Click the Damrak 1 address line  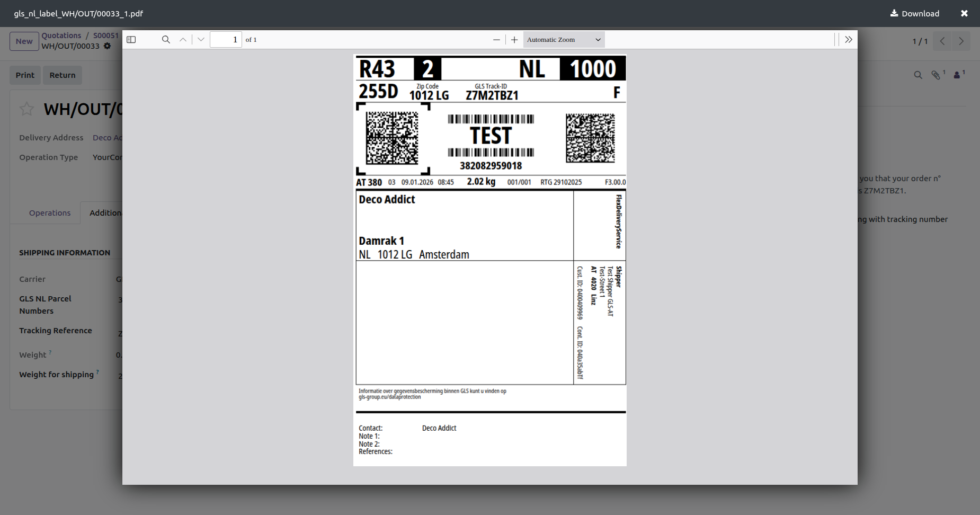point(381,241)
